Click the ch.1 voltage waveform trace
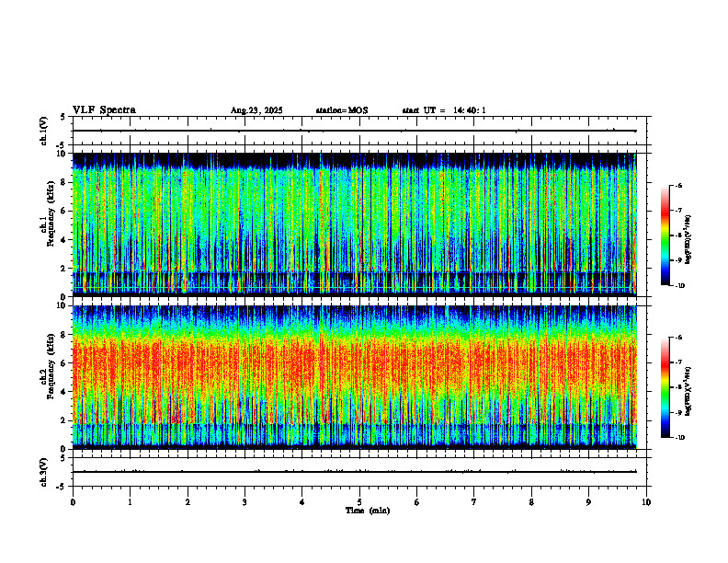728x563 pixels. click(354, 131)
